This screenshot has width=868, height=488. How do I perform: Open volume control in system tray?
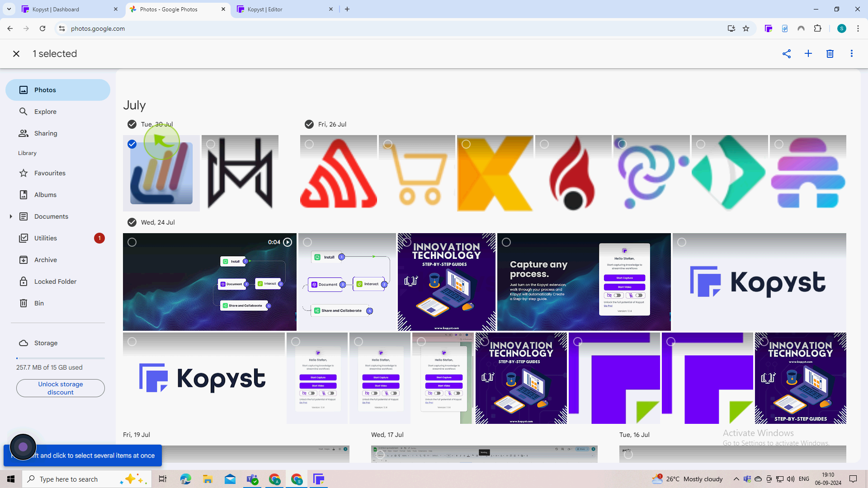(x=791, y=479)
